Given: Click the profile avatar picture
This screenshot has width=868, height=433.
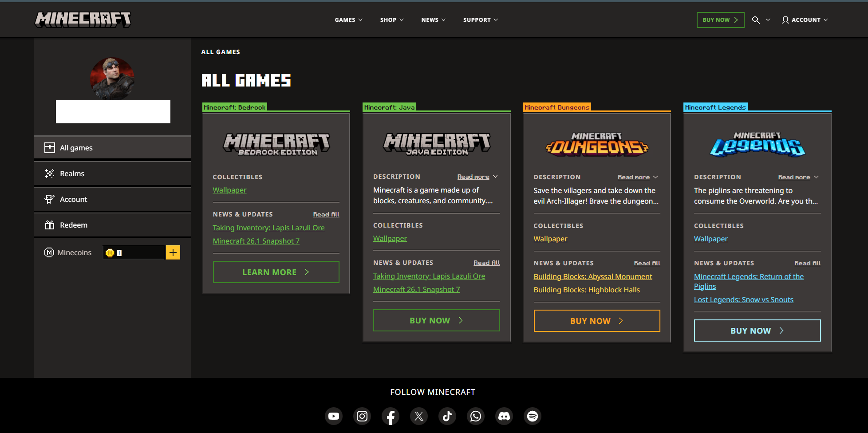Looking at the screenshot, I should (x=112, y=79).
